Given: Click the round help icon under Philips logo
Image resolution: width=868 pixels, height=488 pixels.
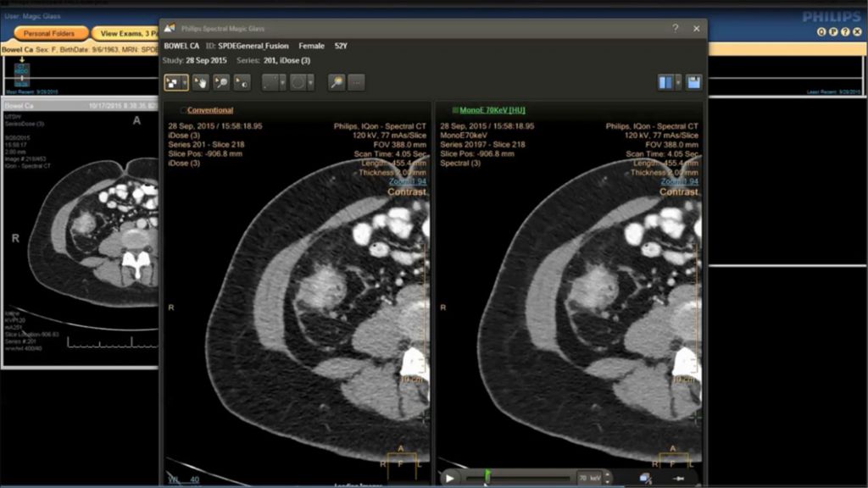Looking at the screenshot, I should point(845,32).
